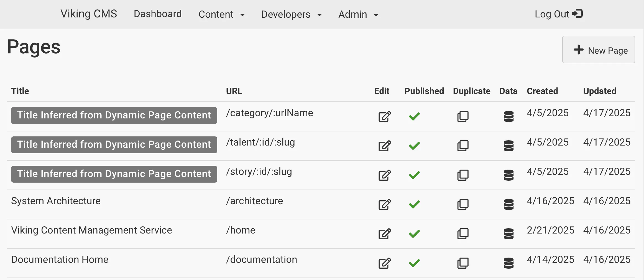Toggle published status of /talent/:id/:slug page
The width and height of the screenshot is (644, 280).
tap(414, 146)
